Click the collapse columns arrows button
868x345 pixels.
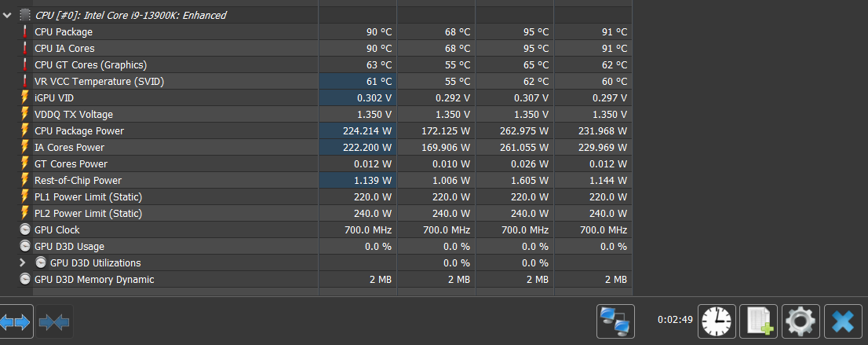(x=54, y=321)
